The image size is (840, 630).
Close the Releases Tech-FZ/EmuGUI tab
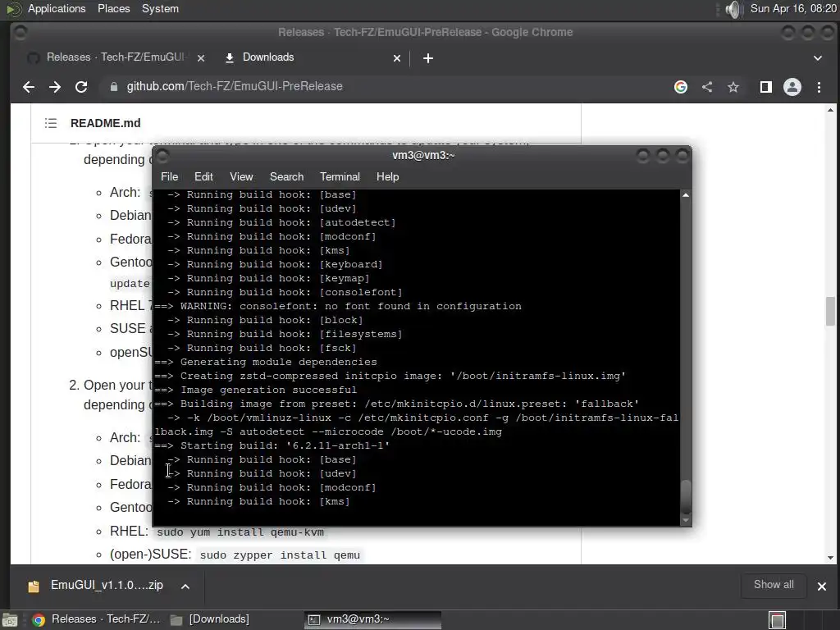pos(201,58)
